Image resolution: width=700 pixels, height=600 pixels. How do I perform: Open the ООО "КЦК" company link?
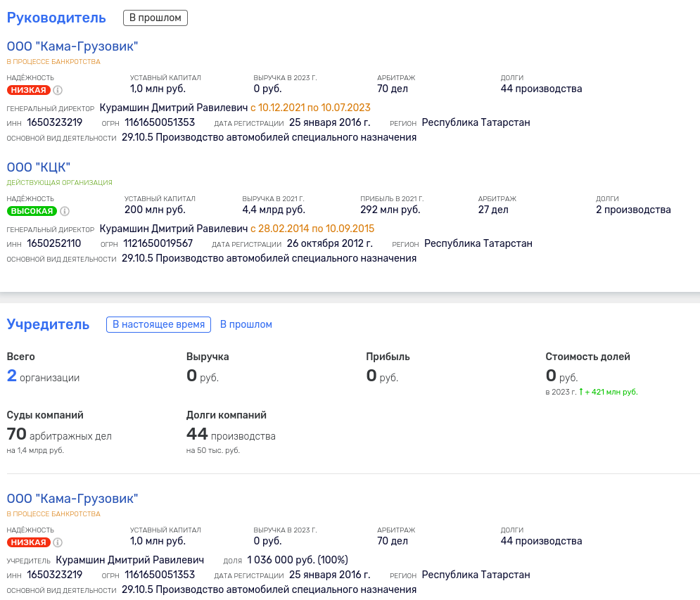click(39, 167)
